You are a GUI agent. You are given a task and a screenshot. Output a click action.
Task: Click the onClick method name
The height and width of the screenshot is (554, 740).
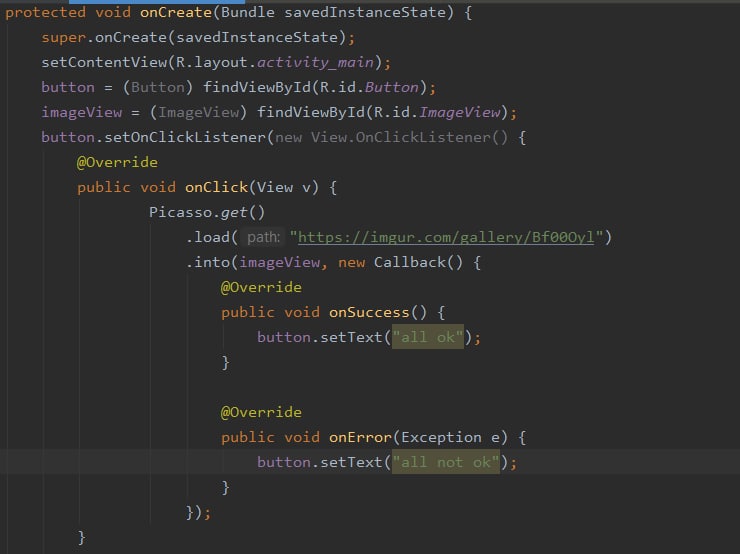click(x=216, y=187)
